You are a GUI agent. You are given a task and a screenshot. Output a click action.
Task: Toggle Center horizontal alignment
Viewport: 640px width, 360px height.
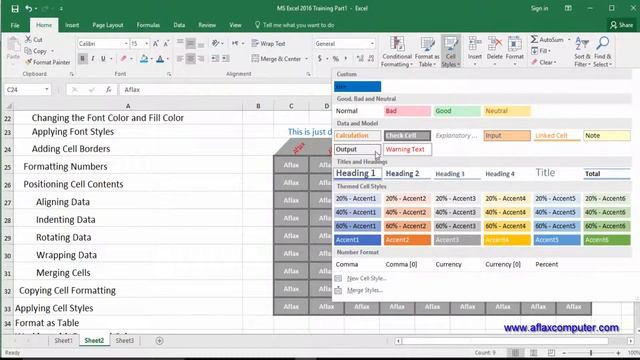tap(190, 59)
